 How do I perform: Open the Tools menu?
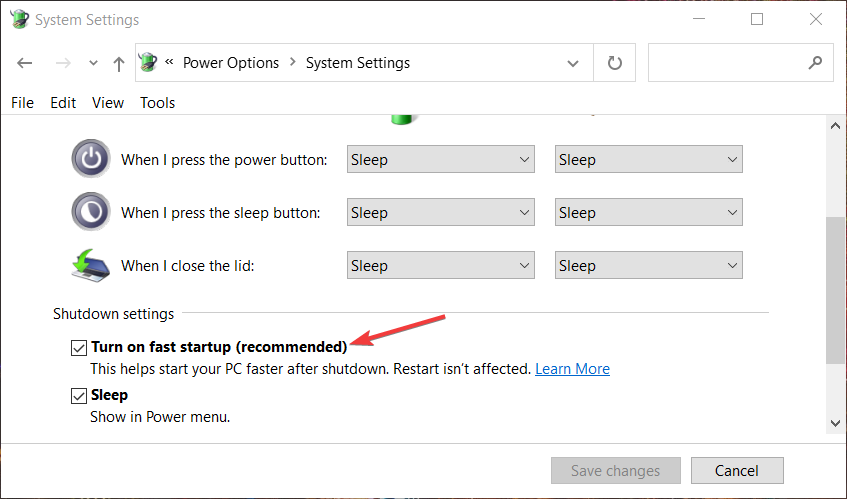point(157,102)
